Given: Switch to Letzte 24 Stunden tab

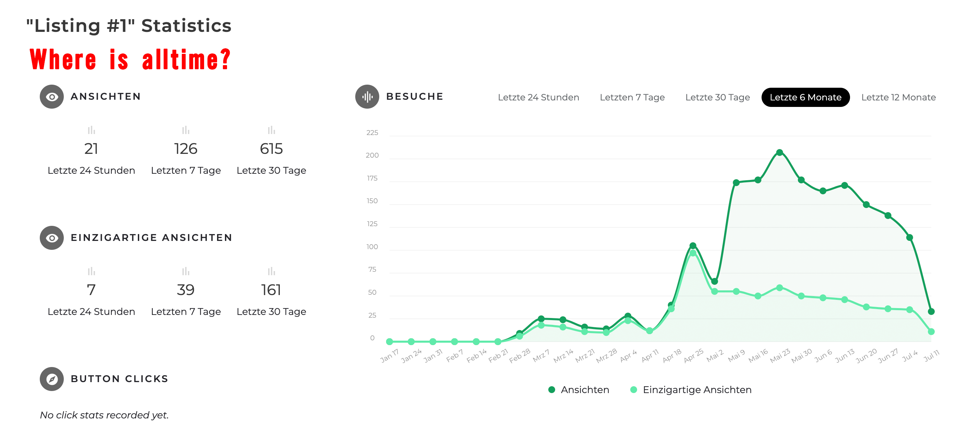Looking at the screenshot, I should coord(538,97).
